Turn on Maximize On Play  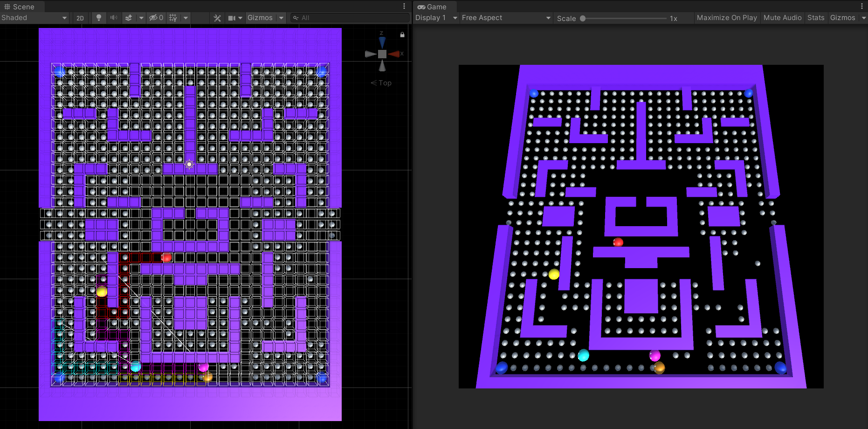727,18
